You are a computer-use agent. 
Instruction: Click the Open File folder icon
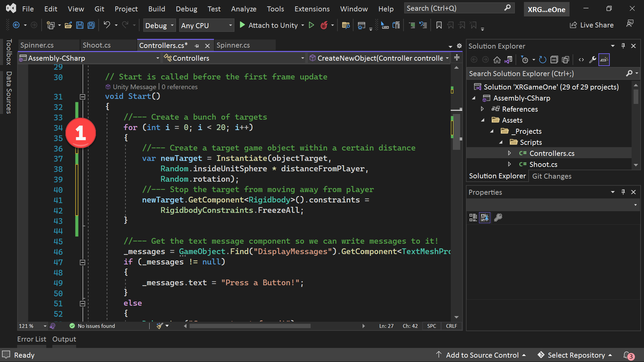point(68,25)
